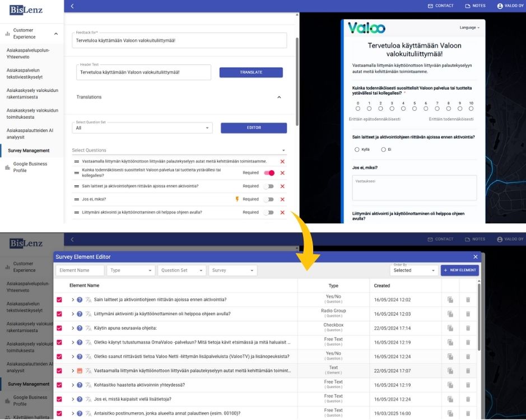Collapse the Customer Experience menu in the upper sidebar
This screenshot has height=420, width=526.
pyautogui.click(x=56, y=34)
